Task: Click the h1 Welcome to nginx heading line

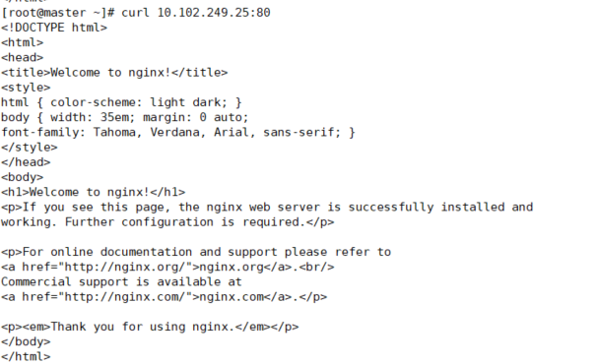Action: tap(94, 192)
